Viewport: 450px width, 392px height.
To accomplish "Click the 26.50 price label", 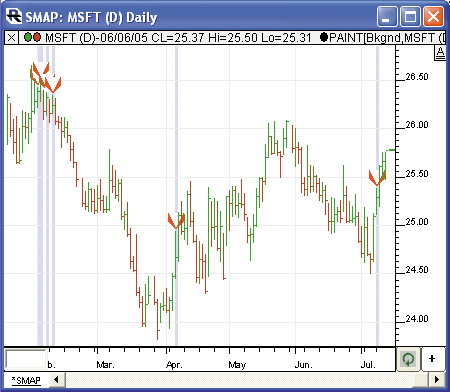I will coord(417,77).
